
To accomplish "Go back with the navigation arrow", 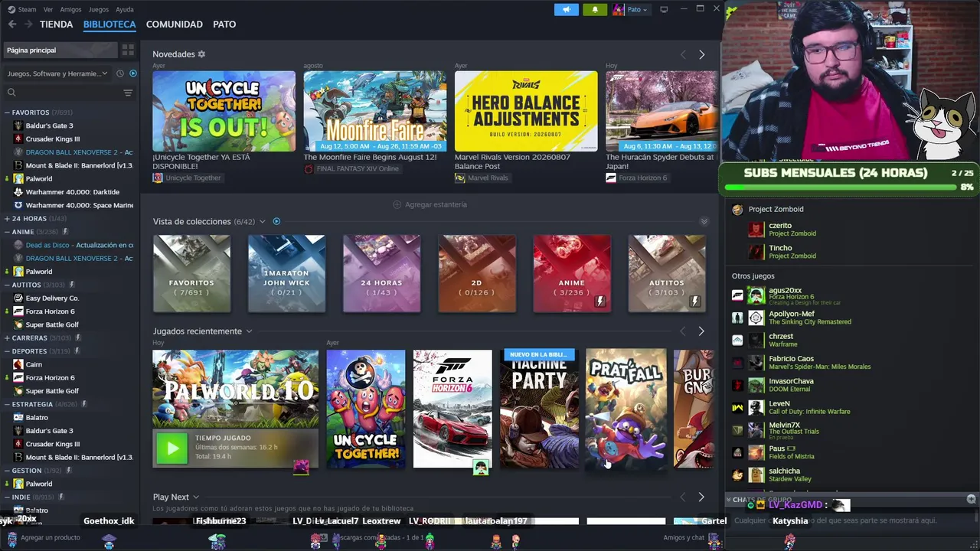I will (12, 24).
